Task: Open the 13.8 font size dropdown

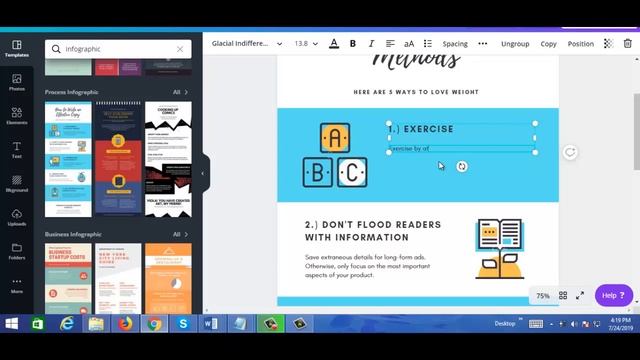Action: click(x=306, y=44)
